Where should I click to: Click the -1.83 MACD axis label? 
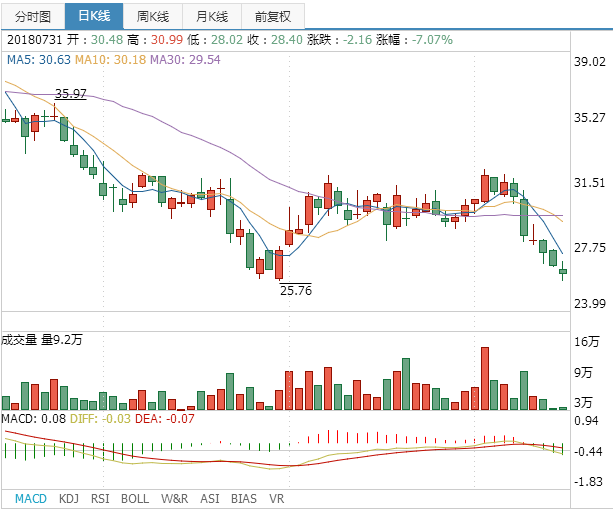pyautogui.click(x=588, y=482)
